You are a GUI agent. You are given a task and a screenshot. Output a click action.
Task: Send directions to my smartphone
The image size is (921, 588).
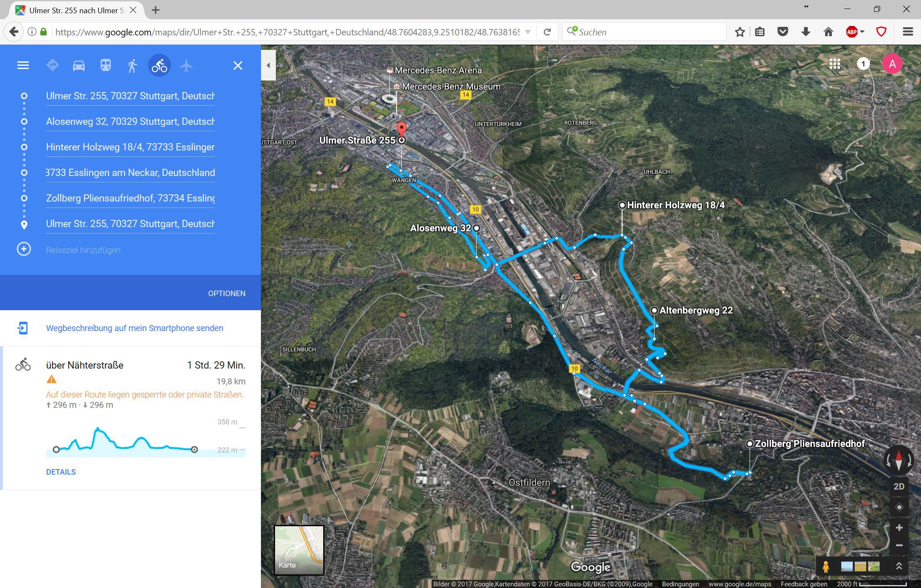135,328
